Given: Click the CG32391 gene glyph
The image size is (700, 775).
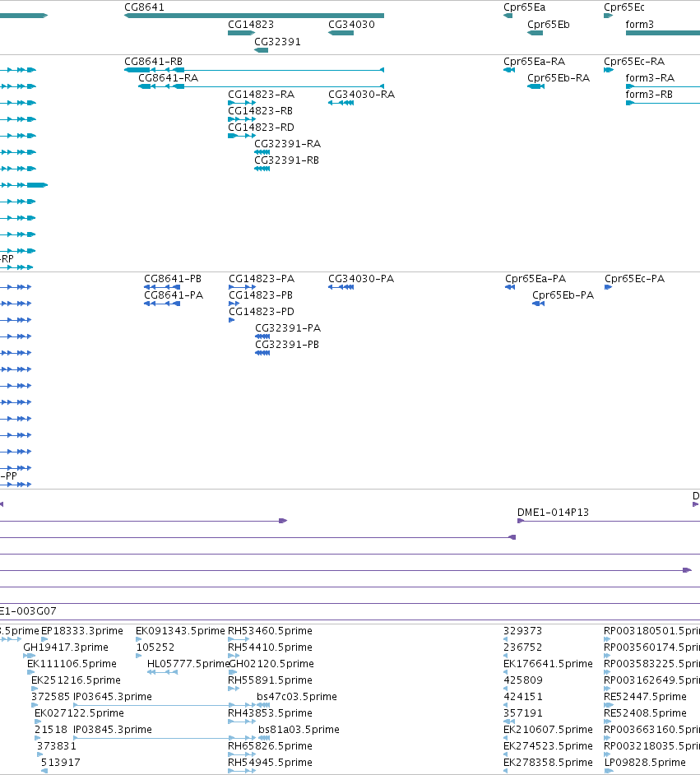Looking at the screenshot, I should 261,50.
